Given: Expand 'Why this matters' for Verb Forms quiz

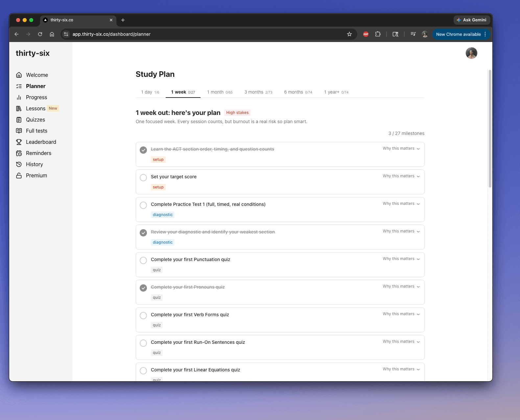Looking at the screenshot, I should [x=401, y=314].
